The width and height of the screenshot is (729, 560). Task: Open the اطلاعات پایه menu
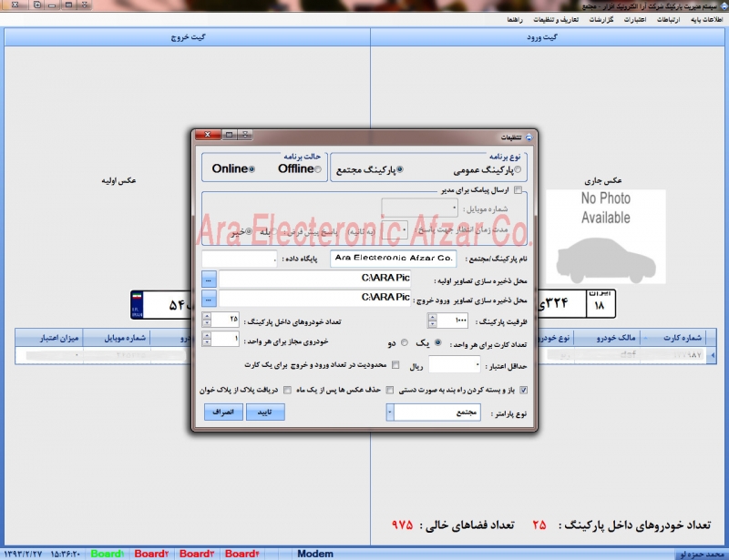click(707, 19)
